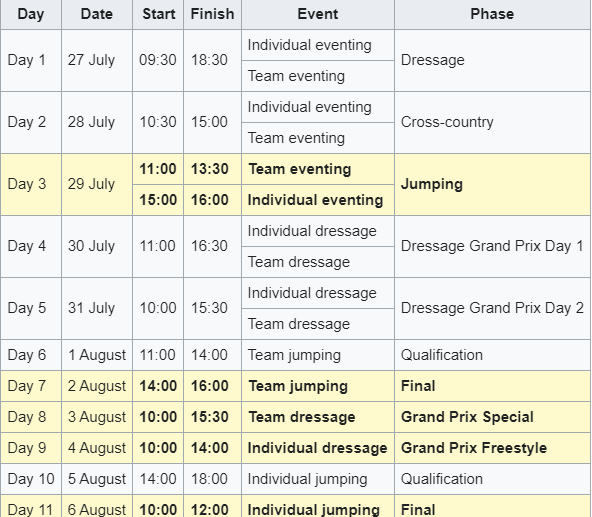Click the Event column header
Viewport: 592px width, 517px height.
[318, 14]
